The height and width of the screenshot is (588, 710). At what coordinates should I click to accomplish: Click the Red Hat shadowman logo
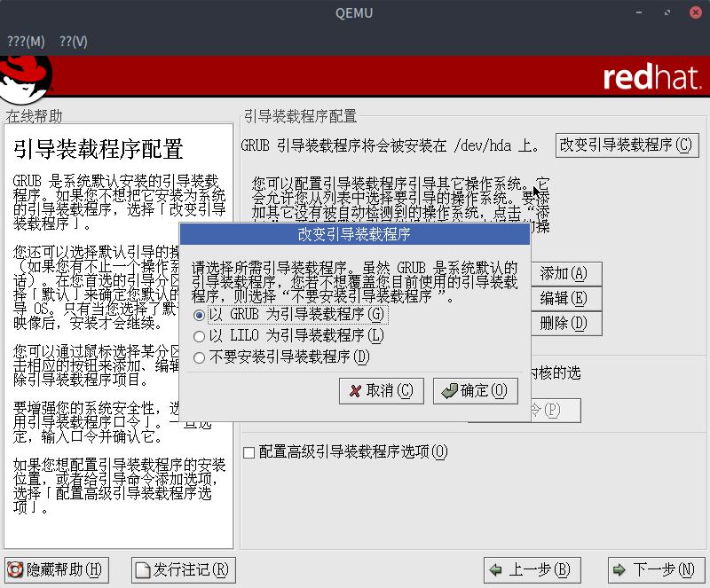(27, 79)
